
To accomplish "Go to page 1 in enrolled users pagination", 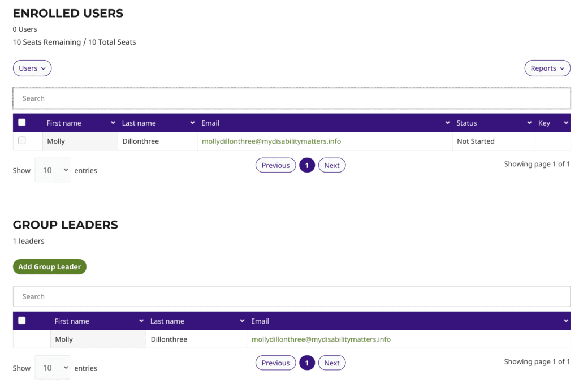I will [x=306, y=165].
